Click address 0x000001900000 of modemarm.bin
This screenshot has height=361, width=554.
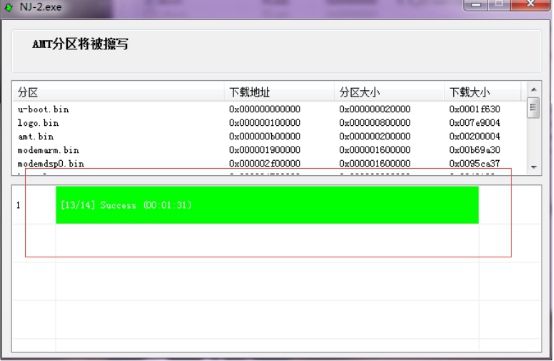click(265, 150)
